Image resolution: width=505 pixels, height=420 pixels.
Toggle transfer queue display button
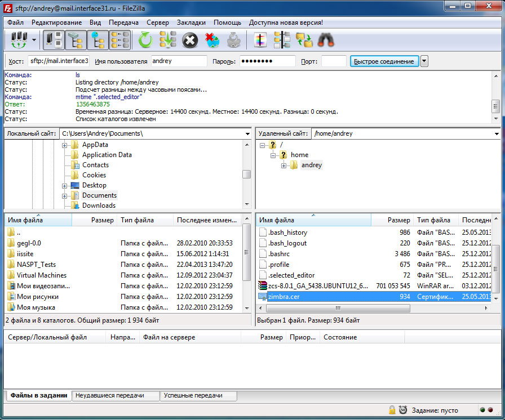tap(120, 40)
